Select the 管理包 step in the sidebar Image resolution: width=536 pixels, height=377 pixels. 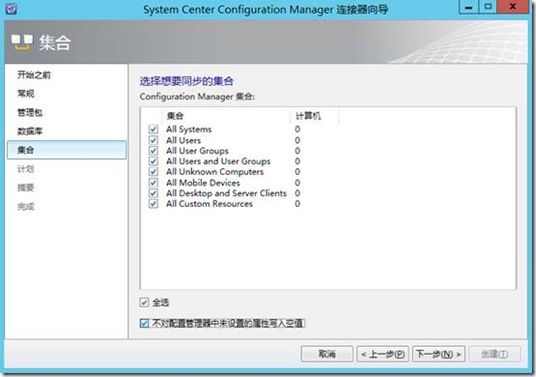pos(30,112)
